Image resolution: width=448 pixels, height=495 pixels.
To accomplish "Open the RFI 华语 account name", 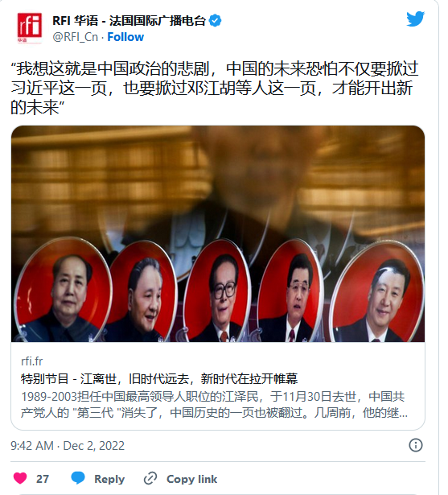I will (x=129, y=21).
